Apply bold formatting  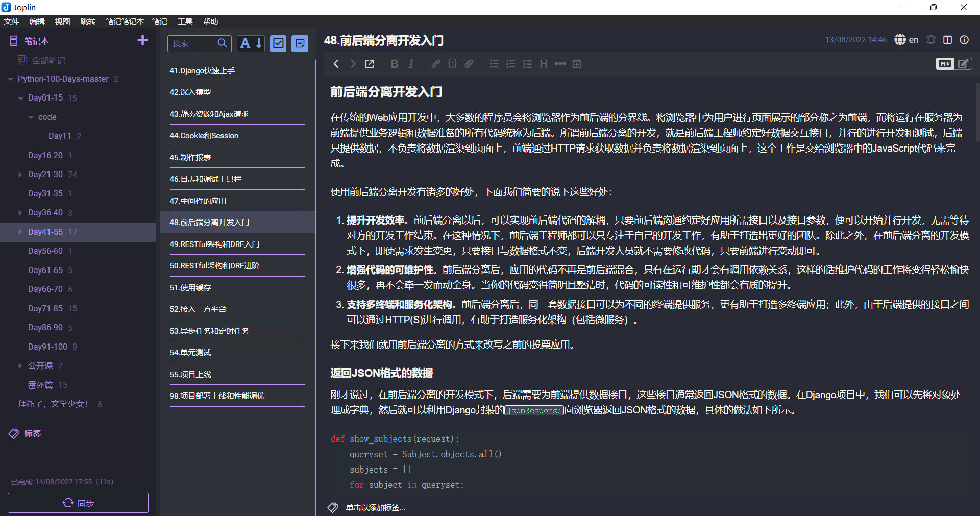pos(394,64)
